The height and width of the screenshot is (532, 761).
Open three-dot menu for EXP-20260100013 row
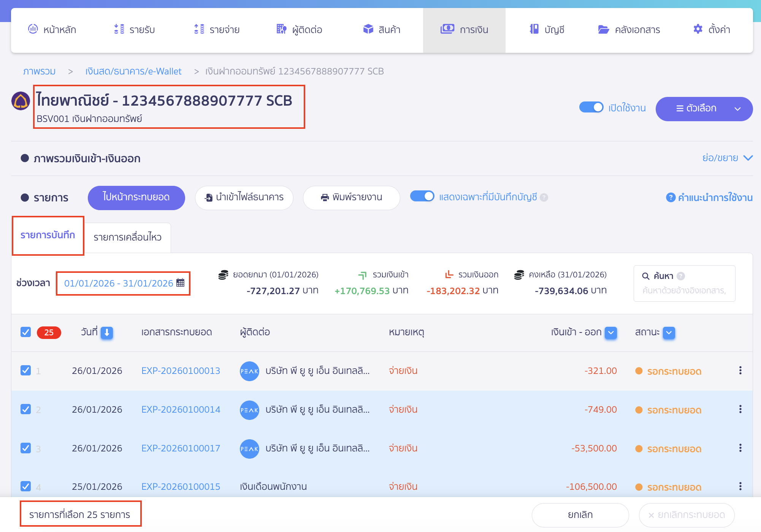pyautogui.click(x=740, y=370)
